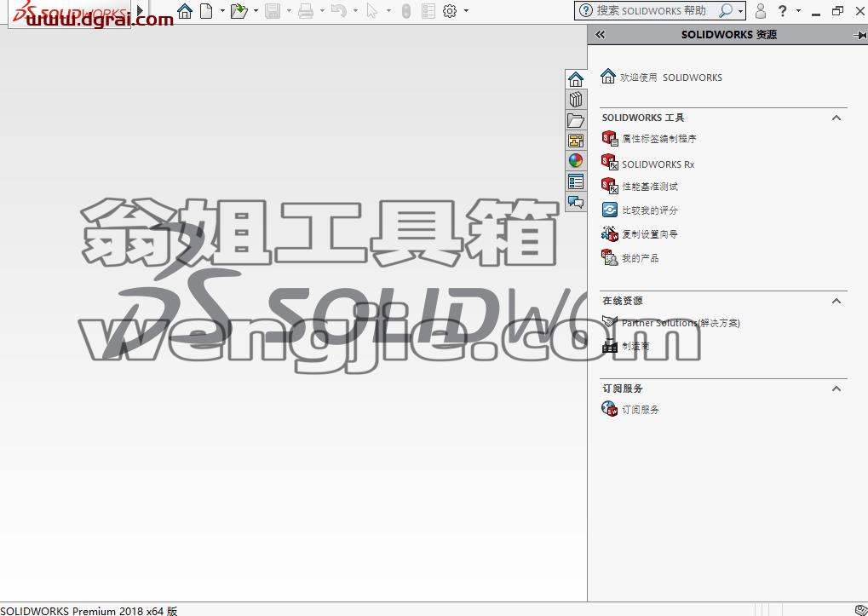Expand the Open icon dropdown arrow

pos(256,10)
